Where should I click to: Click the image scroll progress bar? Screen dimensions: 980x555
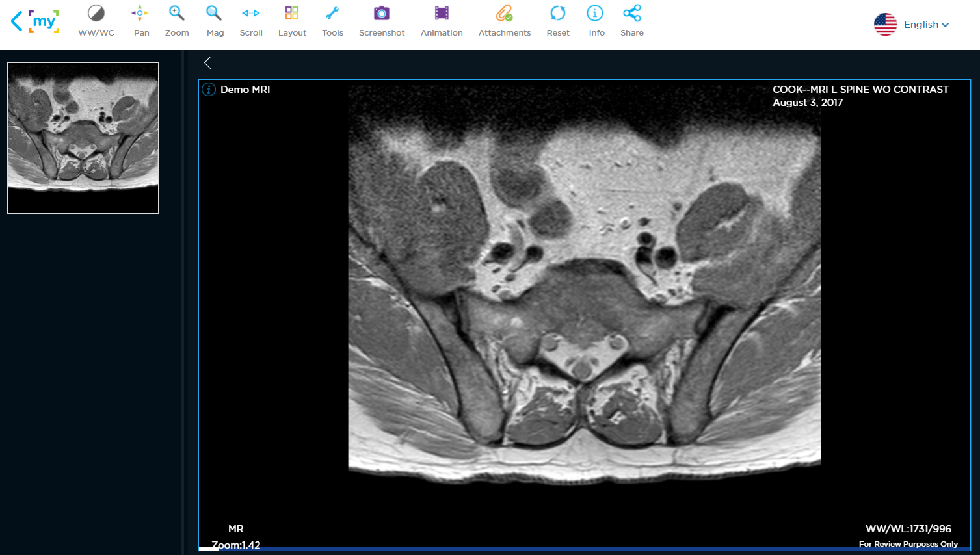(x=584, y=549)
